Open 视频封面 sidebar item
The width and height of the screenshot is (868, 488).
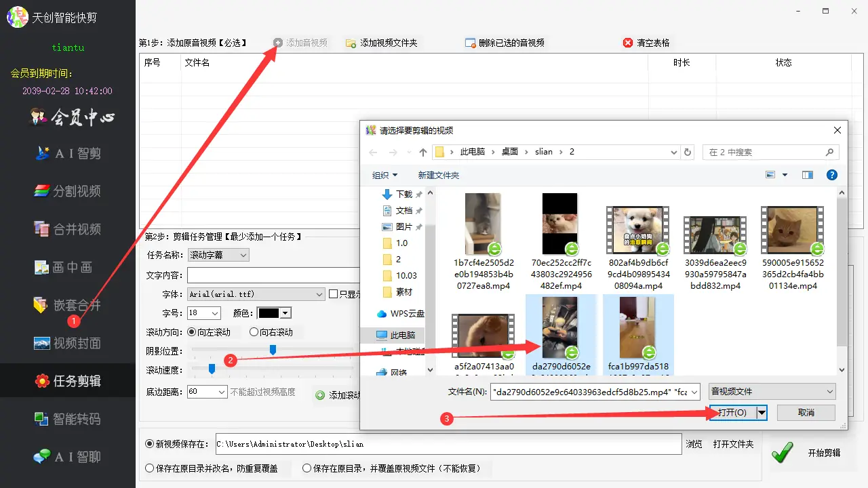pos(68,343)
